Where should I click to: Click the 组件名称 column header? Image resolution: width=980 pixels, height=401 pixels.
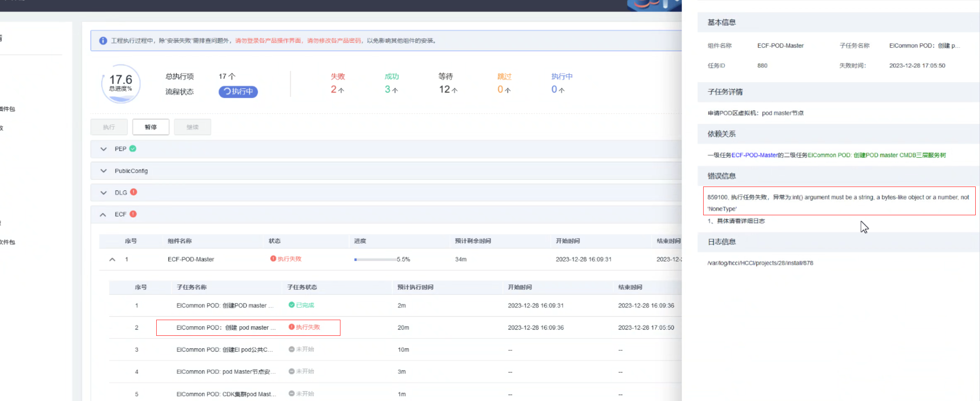(x=179, y=241)
